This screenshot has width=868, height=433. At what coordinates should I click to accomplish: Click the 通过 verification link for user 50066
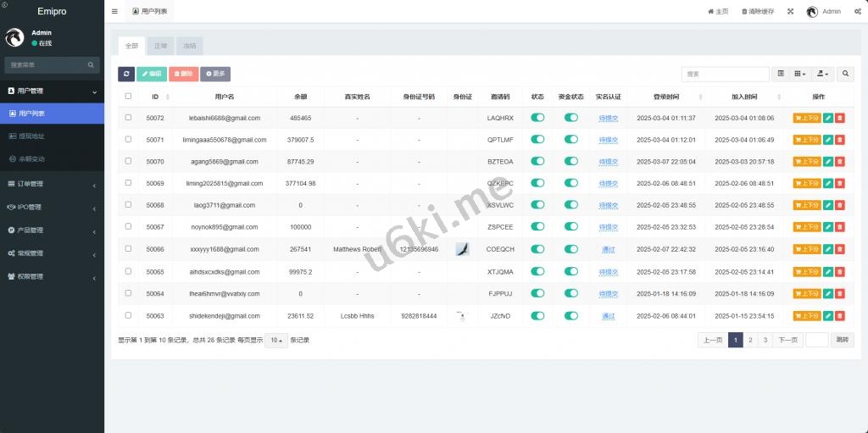click(x=608, y=249)
